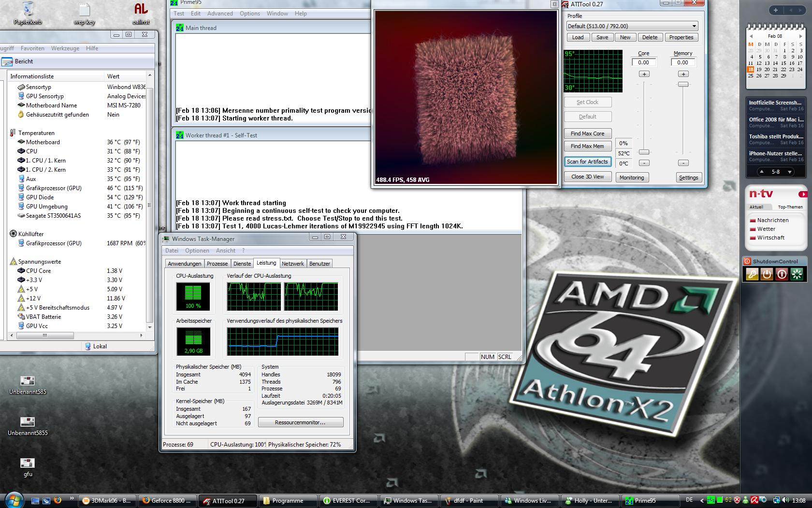Switch to Dienste tab in Task-Manager
812x508 pixels.
click(242, 264)
